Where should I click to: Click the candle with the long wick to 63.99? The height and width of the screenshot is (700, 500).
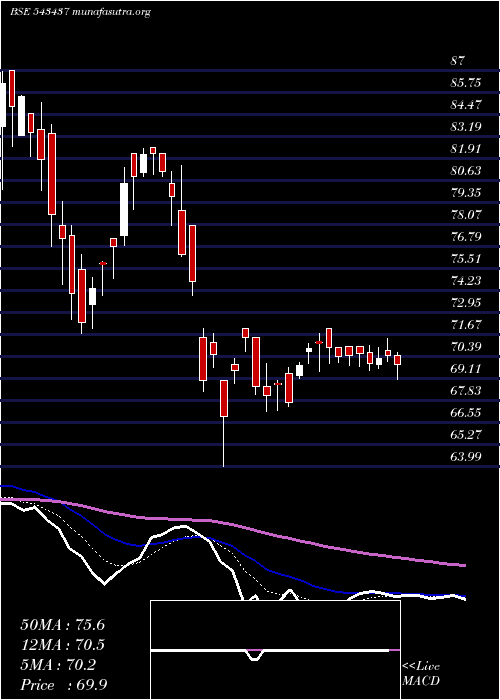coord(223,423)
